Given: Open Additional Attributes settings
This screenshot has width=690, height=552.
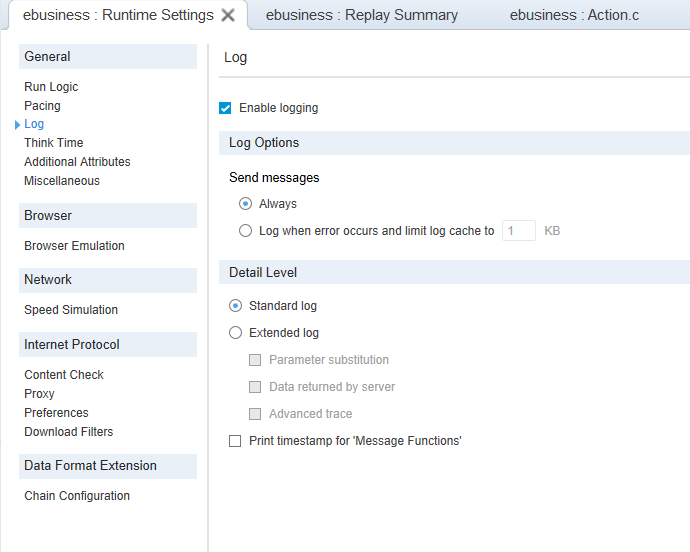Looking at the screenshot, I should (x=77, y=162).
